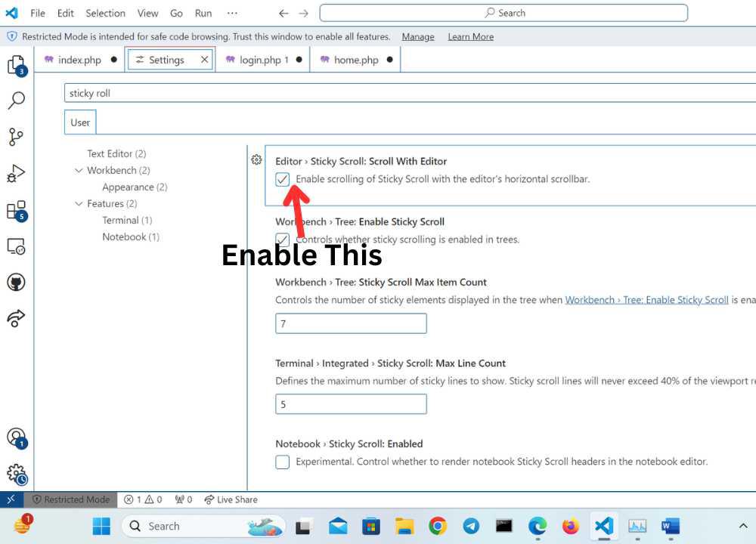Uncheck Workbench Tree: Enable Sticky Scroll

[282, 239]
